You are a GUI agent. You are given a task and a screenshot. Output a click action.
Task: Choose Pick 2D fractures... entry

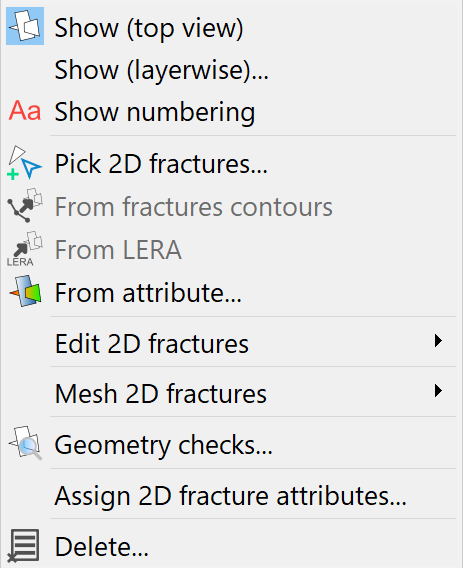click(231, 164)
